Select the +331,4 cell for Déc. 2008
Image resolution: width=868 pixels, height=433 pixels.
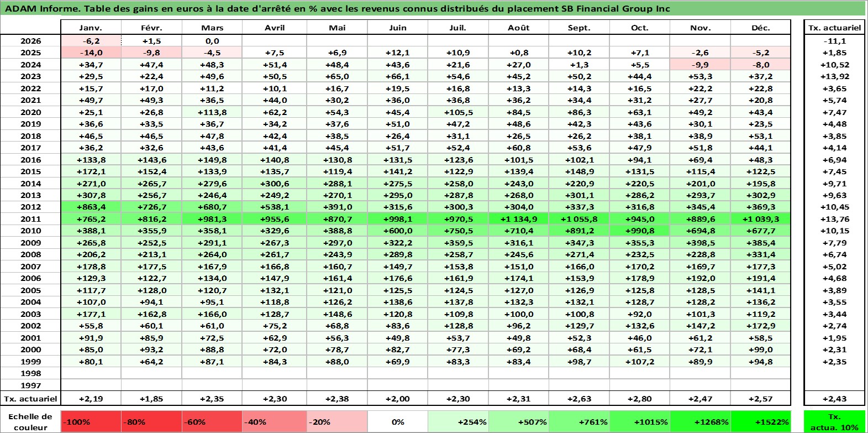(x=760, y=254)
